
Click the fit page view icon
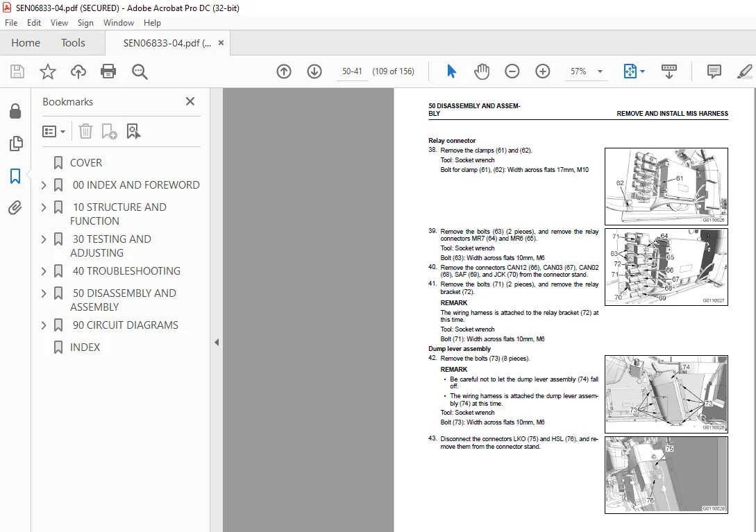pyautogui.click(x=630, y=72)
